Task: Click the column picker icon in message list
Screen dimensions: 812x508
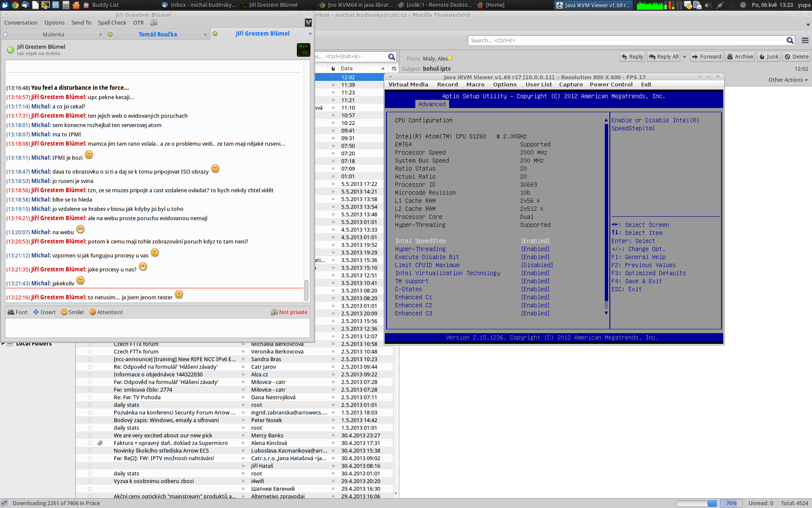Action: click(394, 68)
